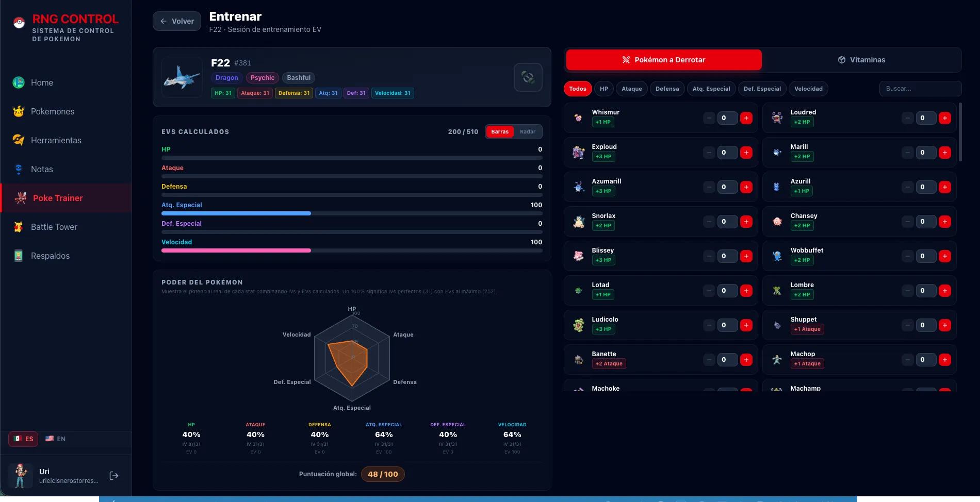Click the Wobbuffet sprite icon
Screen dimensions: 980x502
(x=777, y=256)
